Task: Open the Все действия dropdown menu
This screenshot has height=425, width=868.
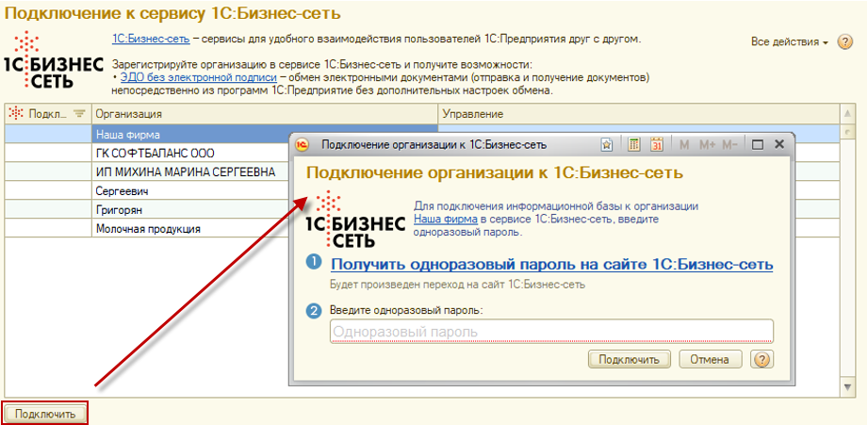Action: (790, 42)
